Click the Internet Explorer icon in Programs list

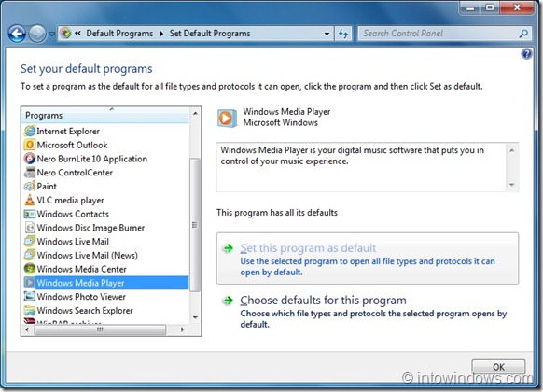(30, 131)
